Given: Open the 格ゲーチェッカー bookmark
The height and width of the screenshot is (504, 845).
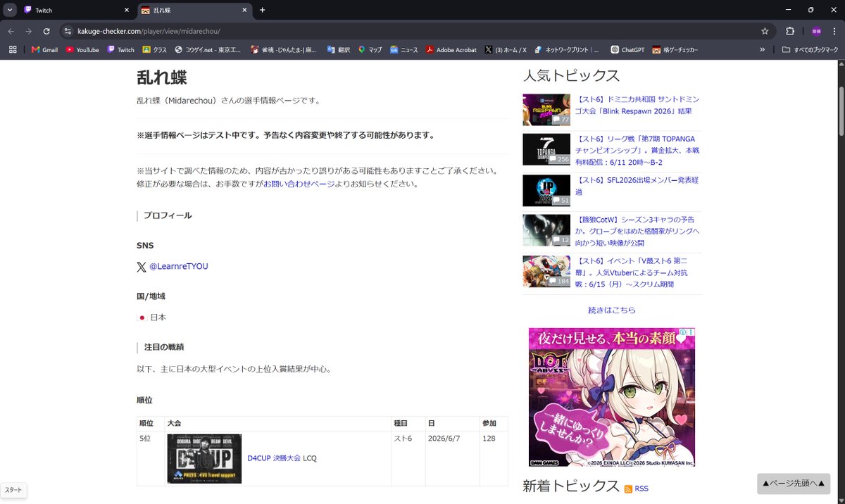Looking at the screenshot, I should click(675, 50).
